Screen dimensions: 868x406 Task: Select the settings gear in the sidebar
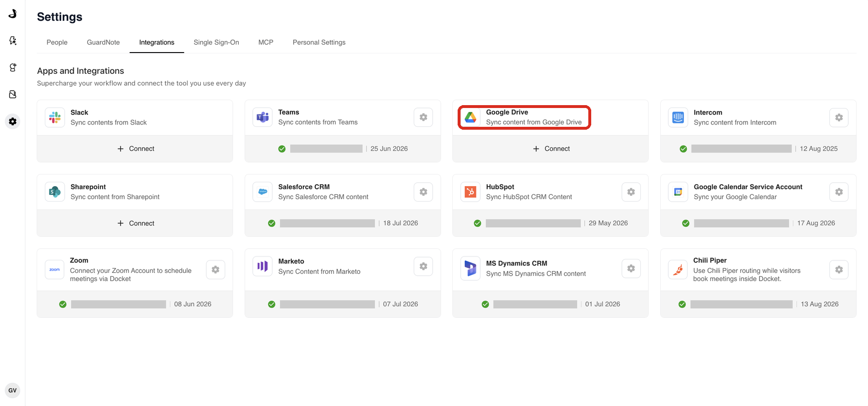point(13,122)
